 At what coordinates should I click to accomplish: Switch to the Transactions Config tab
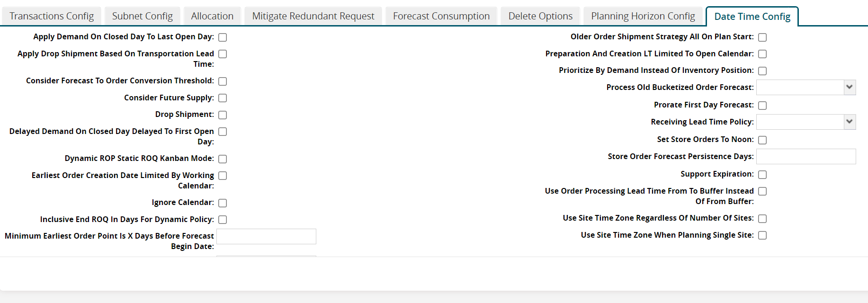pos(52,16)
